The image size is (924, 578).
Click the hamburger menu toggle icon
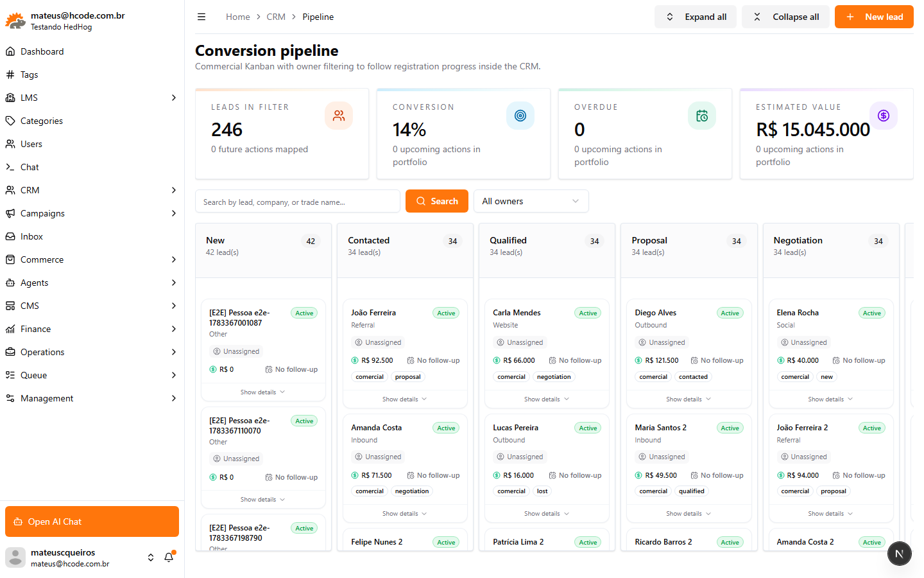coord(201,17)
